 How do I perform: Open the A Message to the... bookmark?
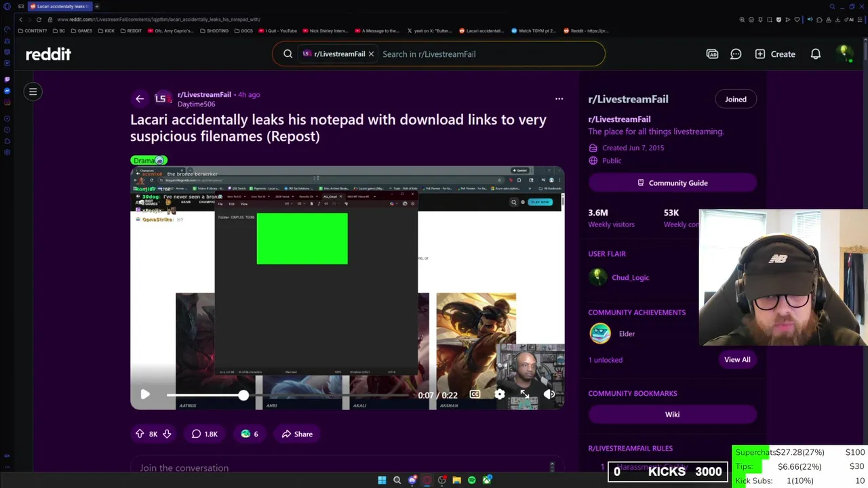377,30
